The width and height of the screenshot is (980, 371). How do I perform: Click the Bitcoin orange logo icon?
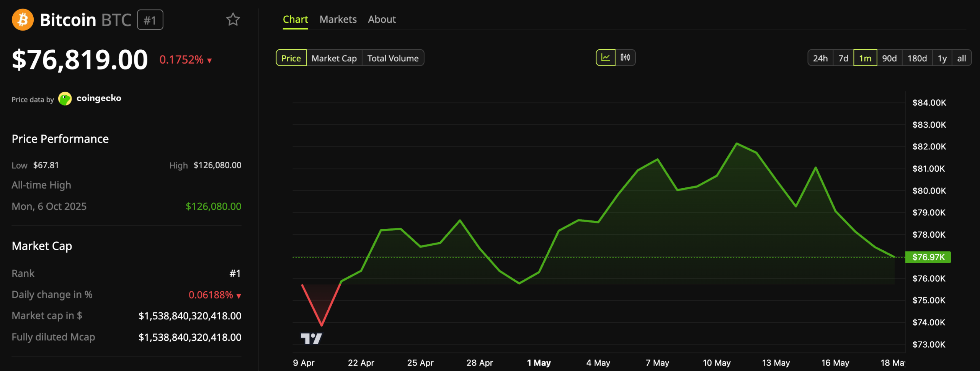(23, 20)
